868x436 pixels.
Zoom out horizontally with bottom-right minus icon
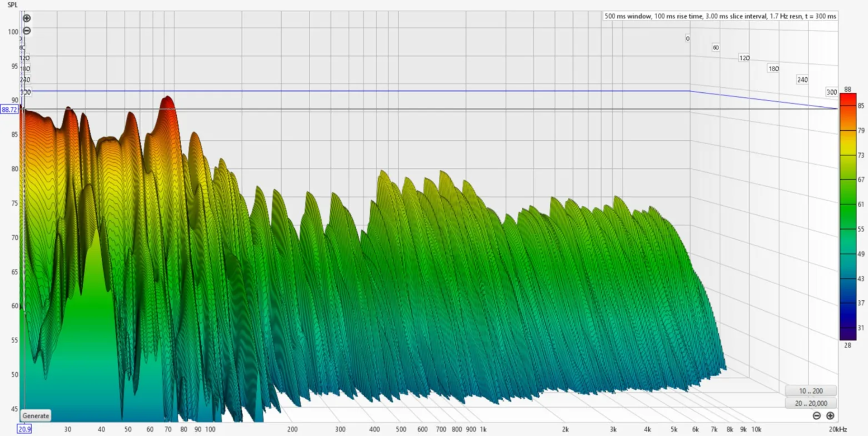[x=816, y=416]
